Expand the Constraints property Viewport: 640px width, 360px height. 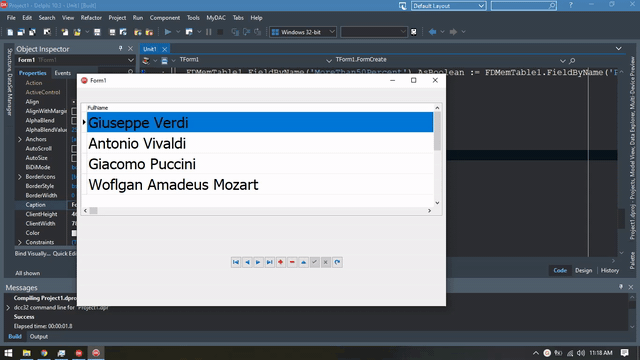point(20,242)
